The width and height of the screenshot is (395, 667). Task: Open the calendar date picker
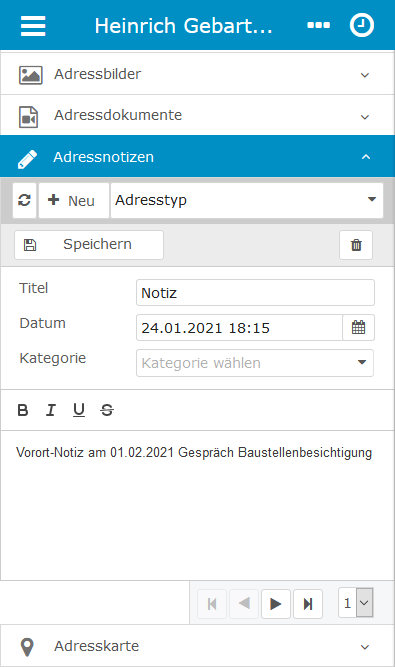click(x=358, y=328)
